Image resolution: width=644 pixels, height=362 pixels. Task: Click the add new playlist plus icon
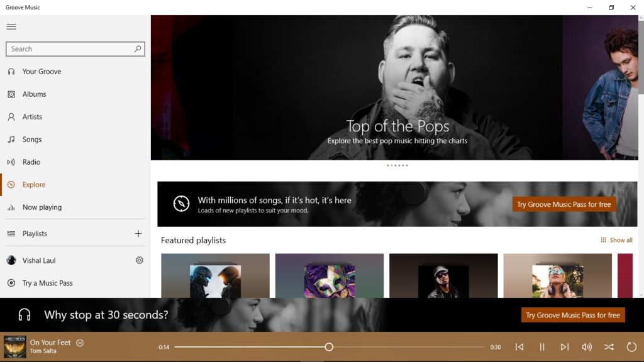click(x=138, y=234)
